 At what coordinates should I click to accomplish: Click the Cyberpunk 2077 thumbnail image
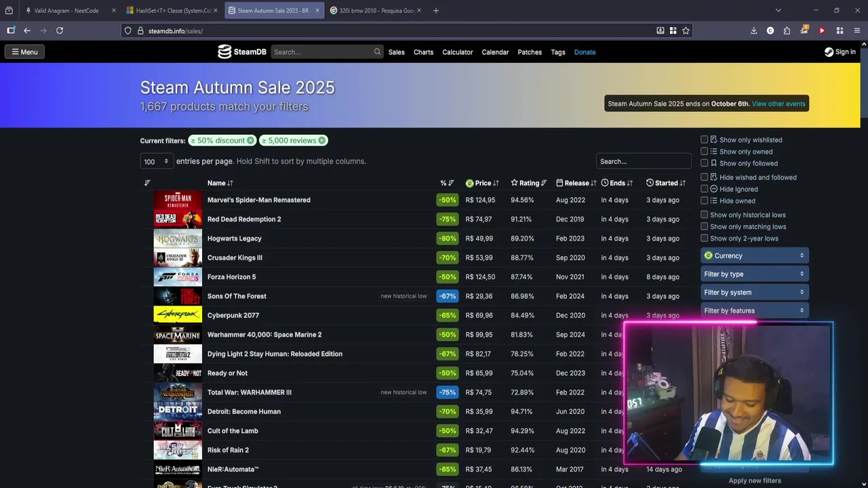178,315
